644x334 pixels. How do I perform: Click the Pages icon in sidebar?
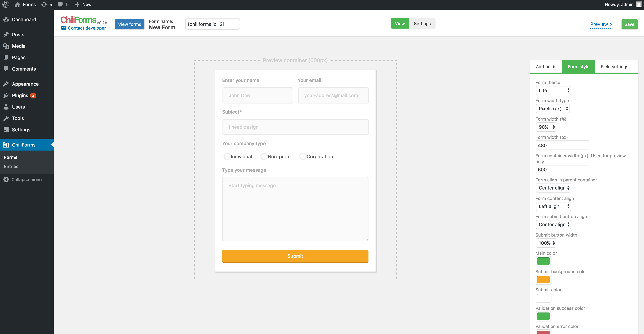(x=6, y=57)
